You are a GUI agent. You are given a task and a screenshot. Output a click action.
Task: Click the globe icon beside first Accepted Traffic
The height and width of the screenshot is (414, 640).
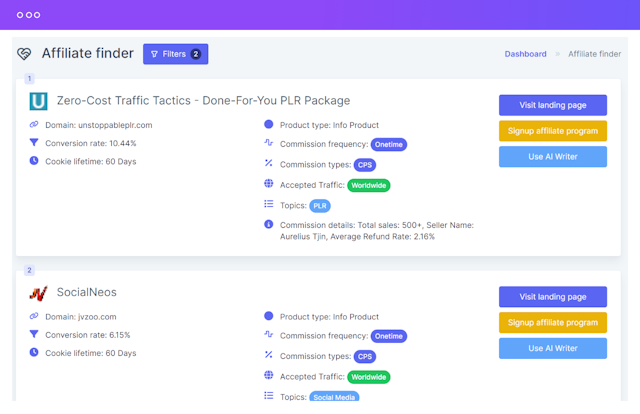[x=268, y=184]
